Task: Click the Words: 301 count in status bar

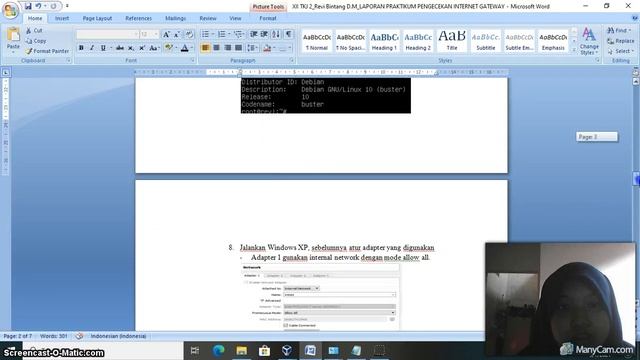Action: coord(53,336)
